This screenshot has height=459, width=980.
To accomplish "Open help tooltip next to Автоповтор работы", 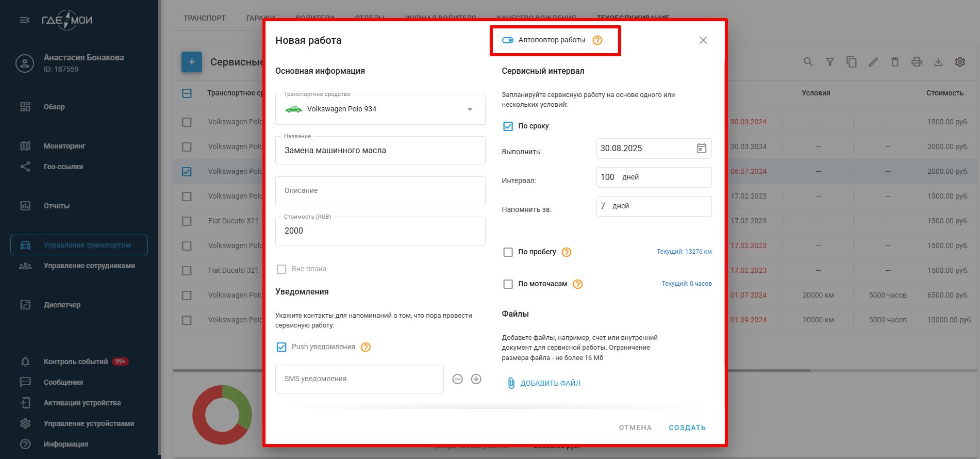I will pos(597,40).
